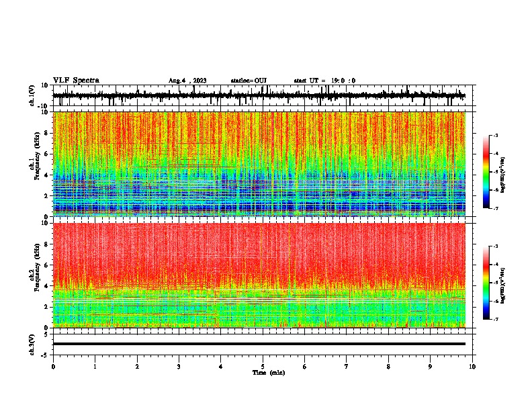Image resolution: width=532 pixels, height=411 pixels.
Task: Click the '1' tick label on time axis
Action: [95, 367]
